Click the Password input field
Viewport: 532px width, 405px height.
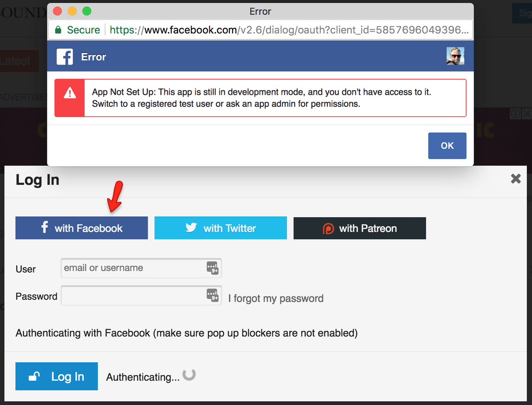(x=141, y=296)
